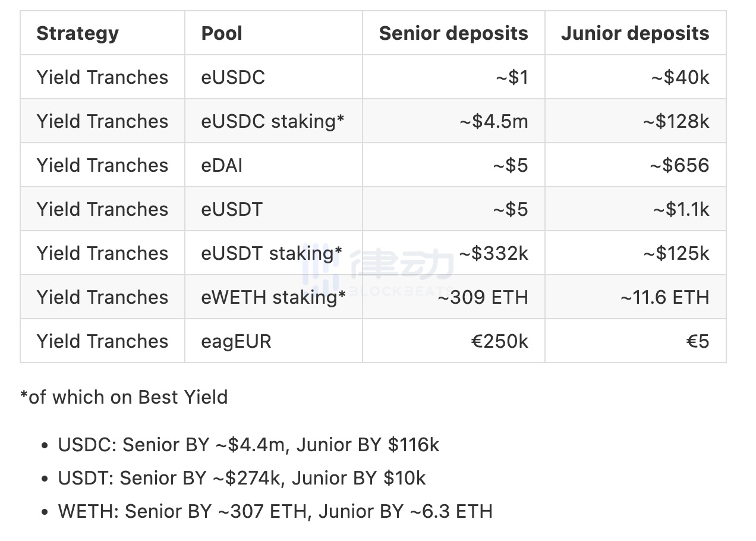Click the WETH Senior BY bullet line
The width and height of the screenshot is (756, 541).
coord(275,511)
